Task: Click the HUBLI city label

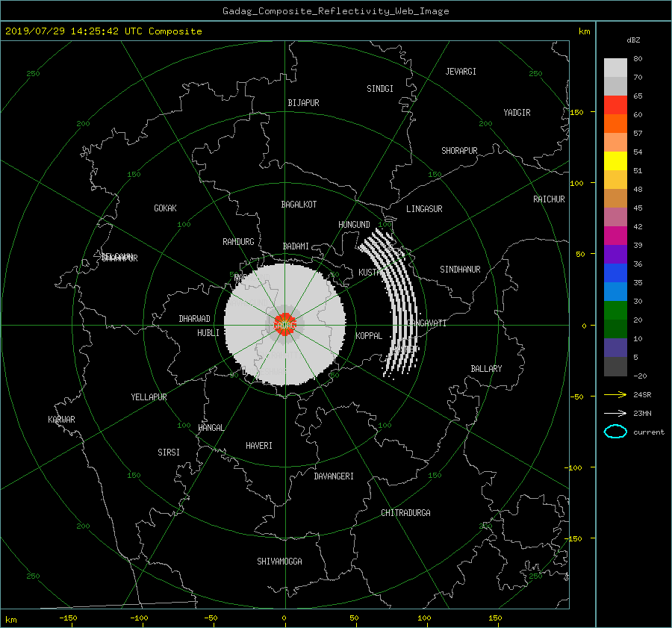Action: point(208,333)
